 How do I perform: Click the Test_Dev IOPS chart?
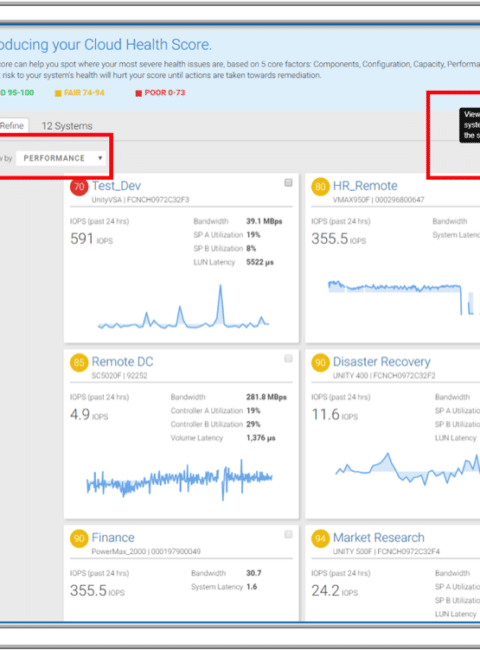coord(183,307)
